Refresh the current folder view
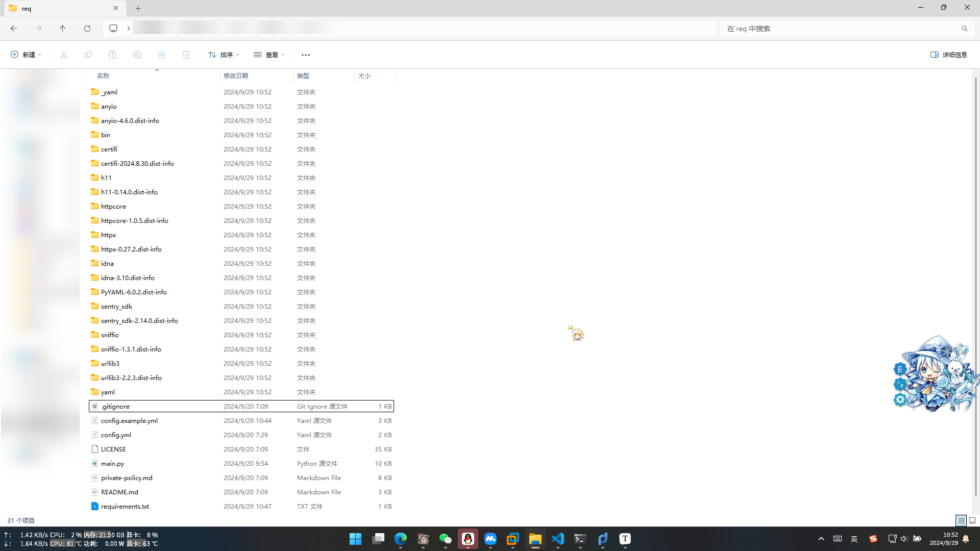This screenshot has width=980, height=551. (x=87, y=29)
